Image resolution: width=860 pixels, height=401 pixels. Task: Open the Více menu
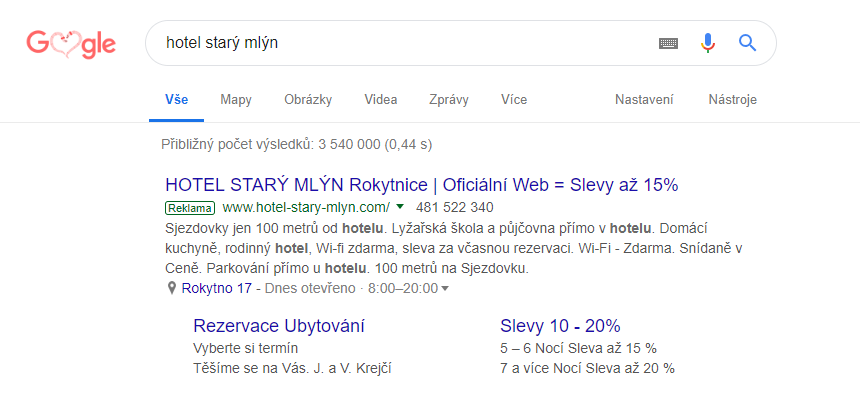[x=514, y=100]
